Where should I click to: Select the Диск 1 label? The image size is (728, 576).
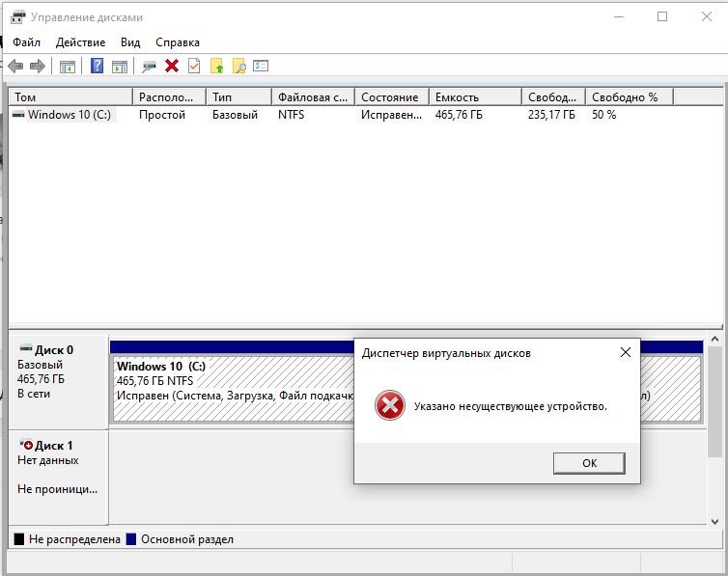54,446
